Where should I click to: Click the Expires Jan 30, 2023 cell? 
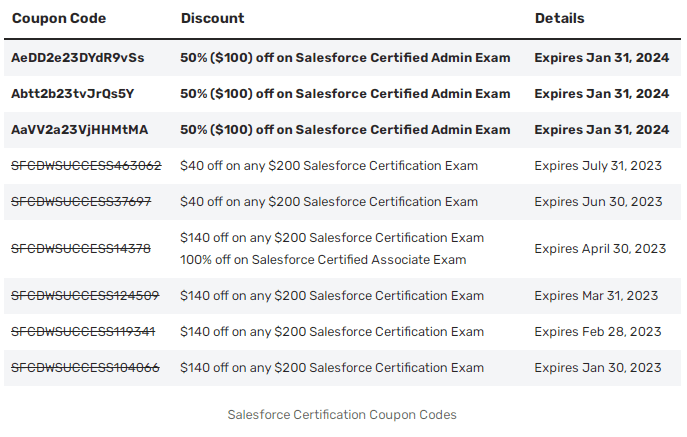point(598,368)
